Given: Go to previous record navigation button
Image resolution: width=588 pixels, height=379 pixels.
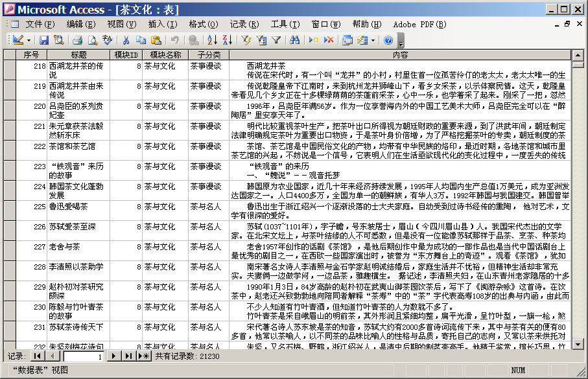Looking at the screenshot, I should click(x=52, y=356).
